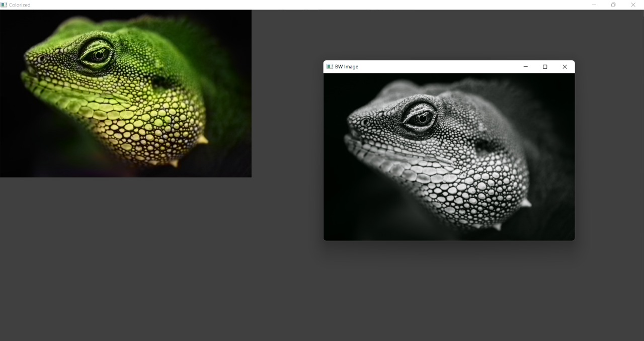The image size is (644, 341).
Task: Click the maximize icon on the BW Image window
Action: click(545, 66)
